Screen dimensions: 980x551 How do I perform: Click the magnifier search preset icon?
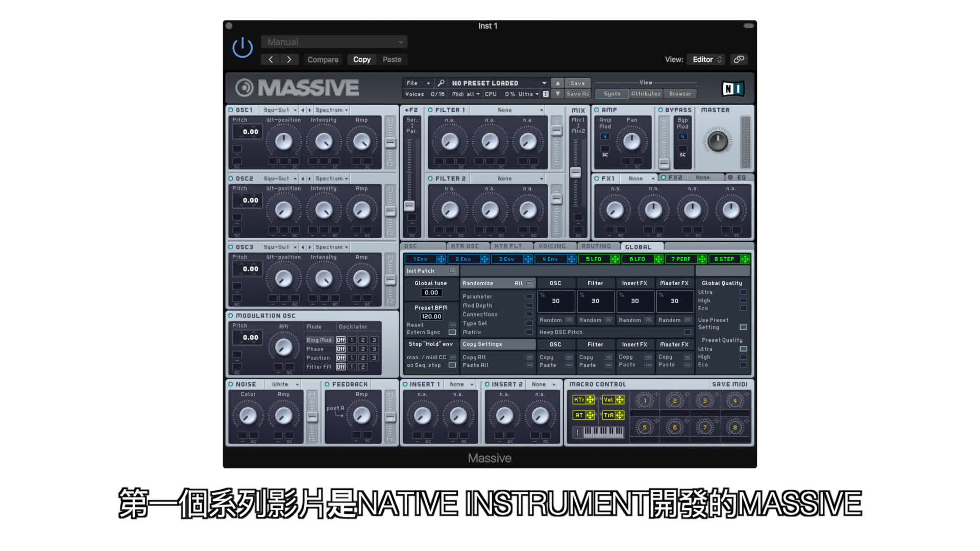(441, 83)
